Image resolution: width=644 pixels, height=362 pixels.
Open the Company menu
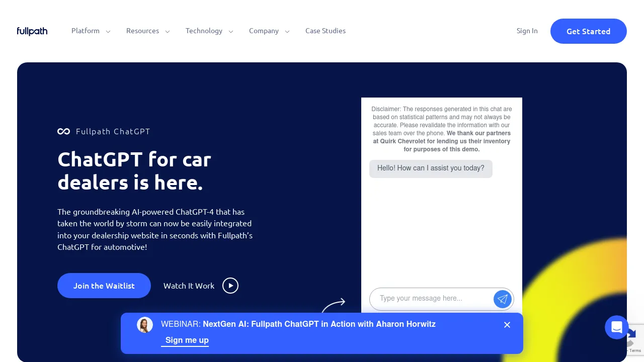(x=264, y=31)
